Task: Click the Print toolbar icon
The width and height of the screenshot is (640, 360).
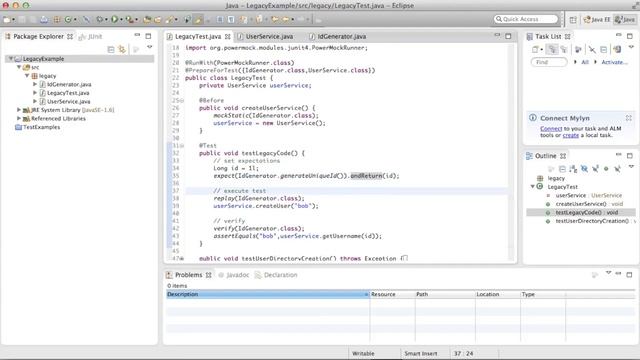Action: (x=44, y=20)
